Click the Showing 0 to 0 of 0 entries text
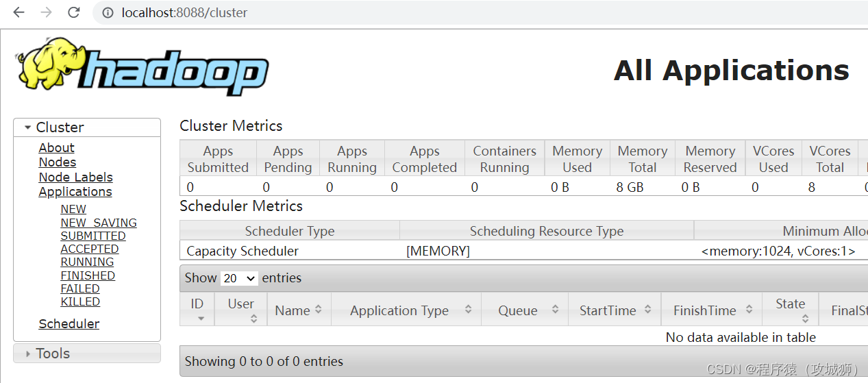This screenshot has width=868, height=383. coord(264,361)
